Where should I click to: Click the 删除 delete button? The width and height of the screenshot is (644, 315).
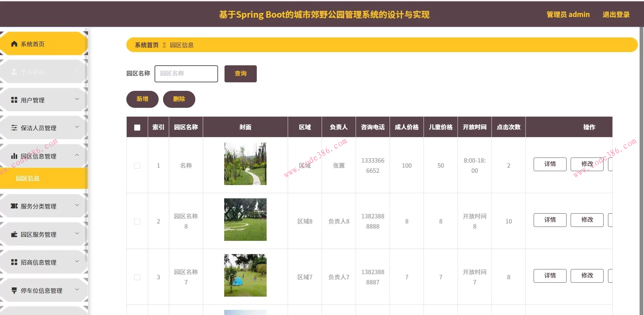click(x=179, y=99)
